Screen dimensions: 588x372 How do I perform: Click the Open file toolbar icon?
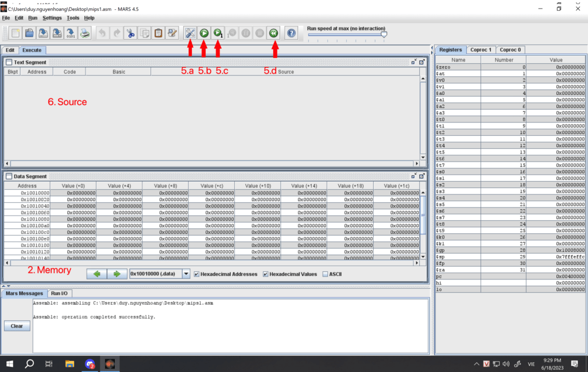point(29,33)
